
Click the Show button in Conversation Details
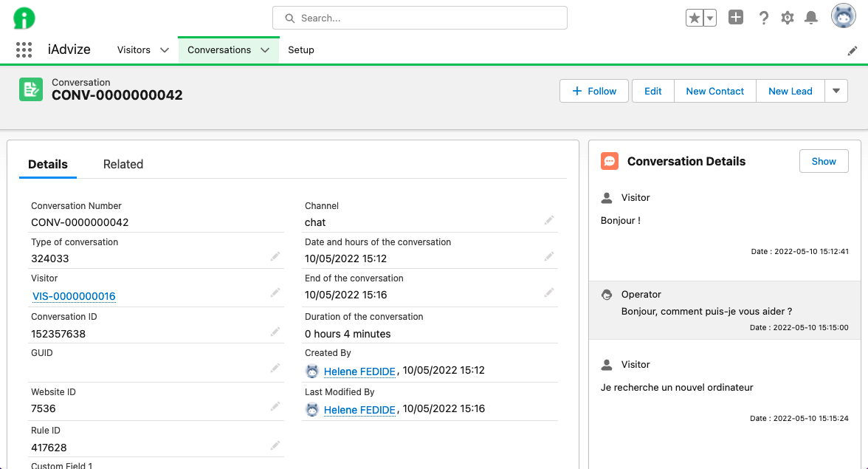tap(824, 161)
